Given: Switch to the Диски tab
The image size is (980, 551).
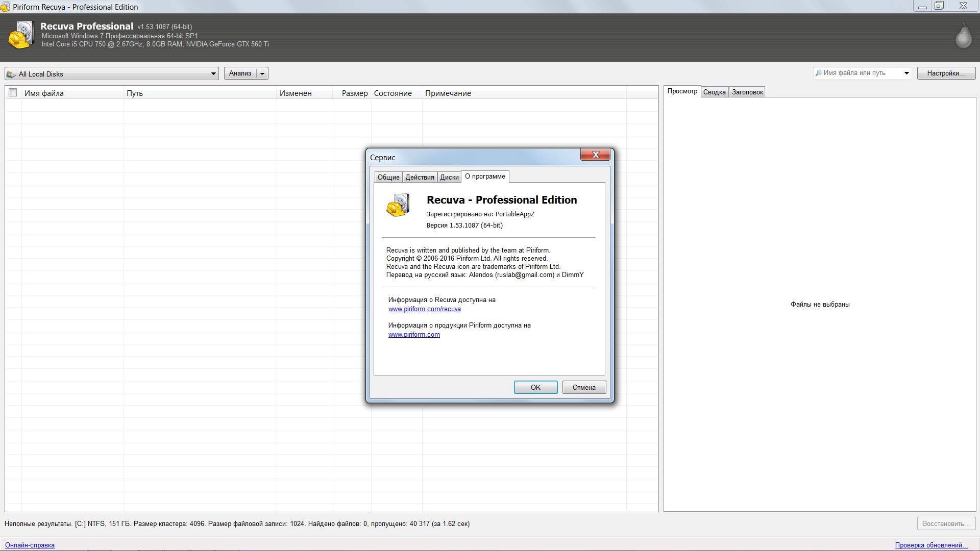Looking at the screenshot, I should [449, 177].
